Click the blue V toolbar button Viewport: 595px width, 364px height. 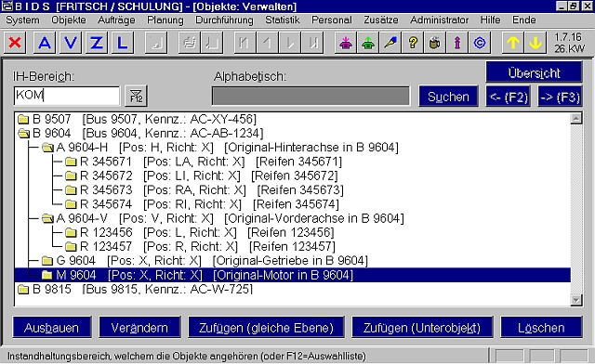point(71,43)
